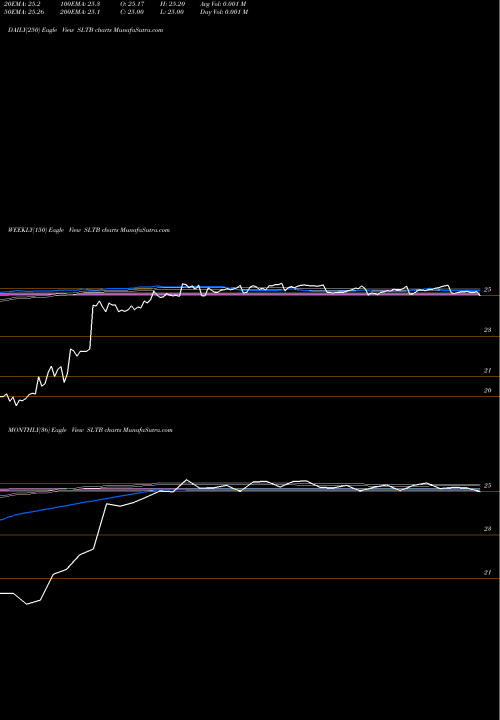Image resolution: width=500 pixels, height=720 pixels.
Task: Click the 23 axis label on weekly chart
Action: point(488,330)
